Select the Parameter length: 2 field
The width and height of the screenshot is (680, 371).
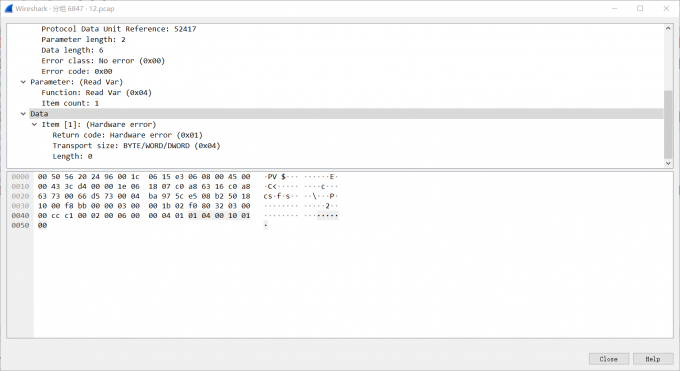(83, 39)
